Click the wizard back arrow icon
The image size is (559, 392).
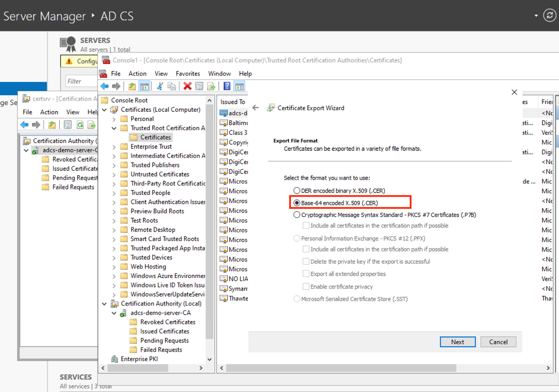256,108
